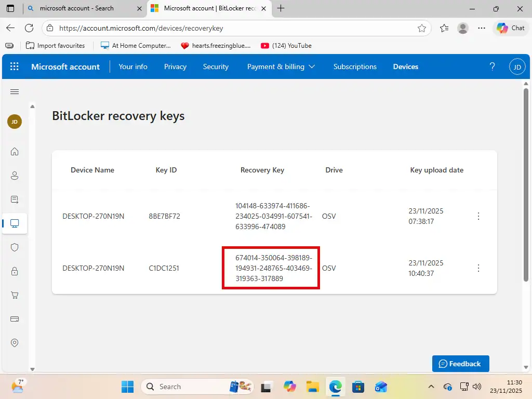Toggle the favourite star in the address bar
This screenshot has width=532, height=399.
coord(422,28)
